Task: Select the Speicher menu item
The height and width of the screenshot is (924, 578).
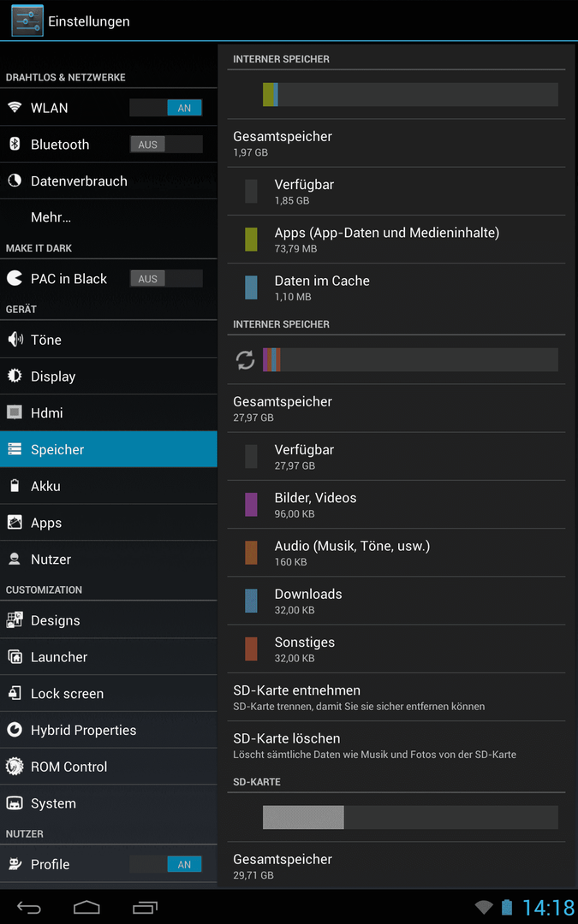Action: [109, 449]
